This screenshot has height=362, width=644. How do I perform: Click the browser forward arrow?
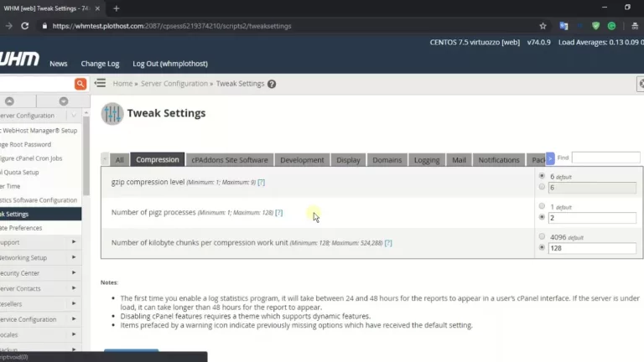tap(8, 26)
